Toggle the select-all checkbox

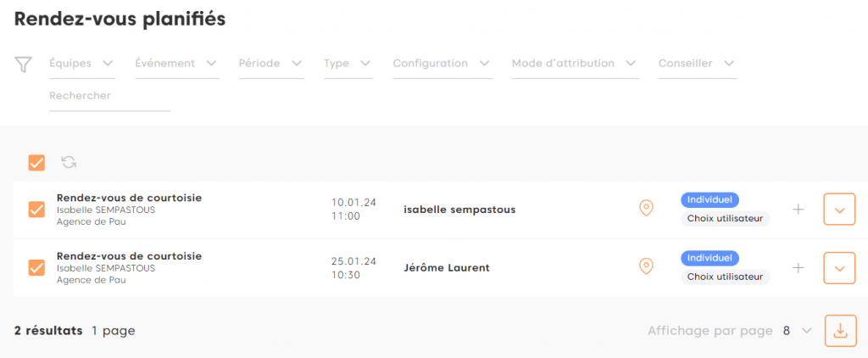click(36, 162)
